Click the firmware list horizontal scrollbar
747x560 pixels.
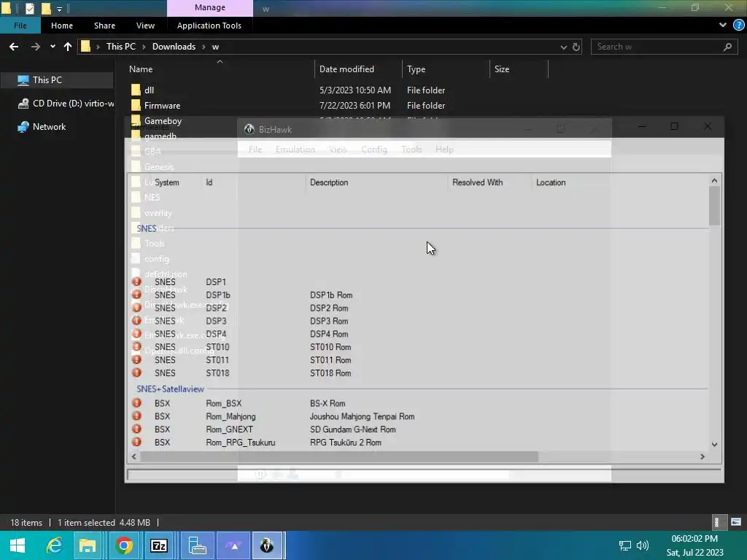click(x=338, y=456)
